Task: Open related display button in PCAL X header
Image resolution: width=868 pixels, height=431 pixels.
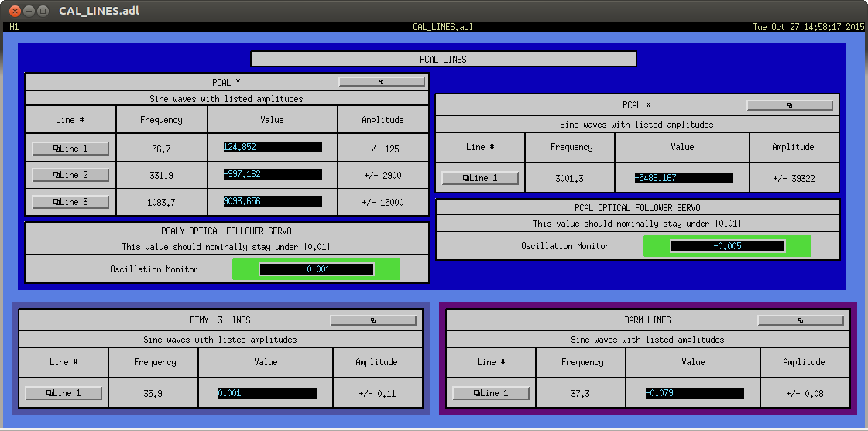Action: [790, 105]
